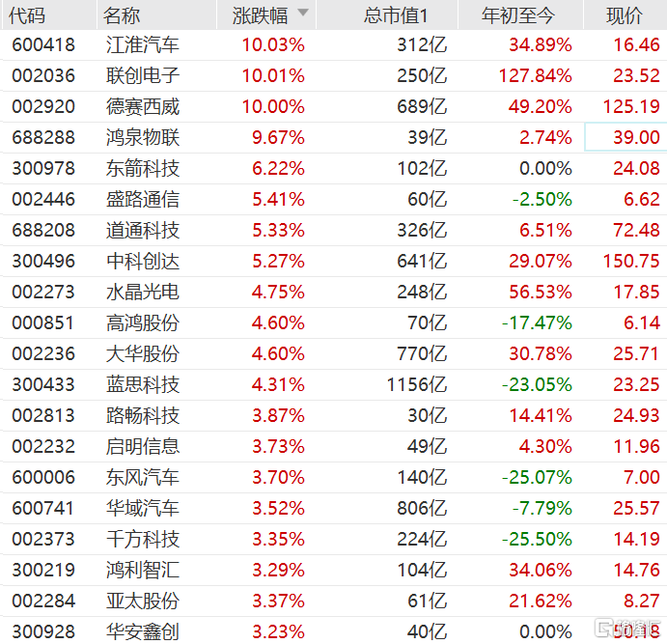
Task: Click change value 3.37%
Action: click(278, 602)
